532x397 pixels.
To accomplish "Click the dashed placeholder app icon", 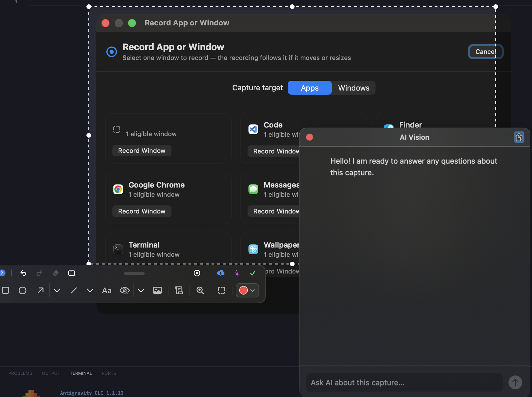I will pyautogui.click(x=117, y=129).
